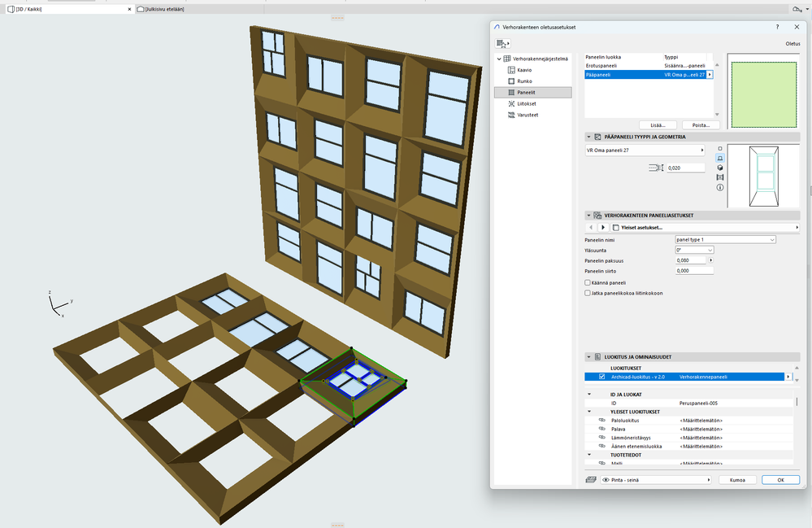Open the Yläsuunta angle dropdown
812x528 pixels.
pyautogui.click(x=694, y=250)
